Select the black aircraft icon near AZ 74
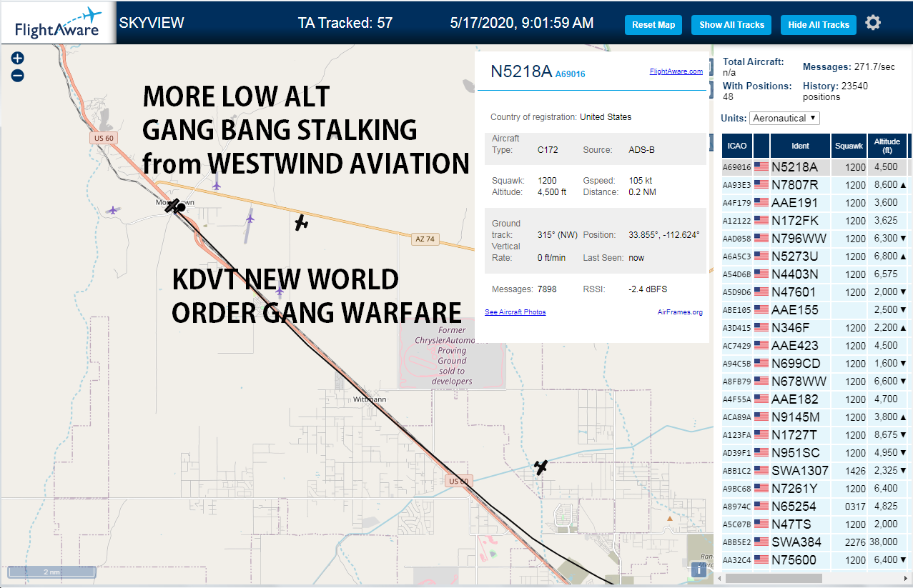The height and width of the screenshot is (588, 913). coord(302,223)
